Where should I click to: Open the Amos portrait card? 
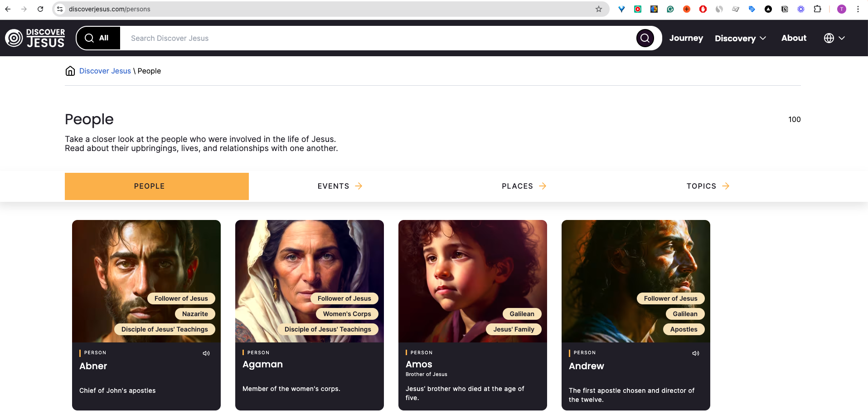[x=473, y=315]
